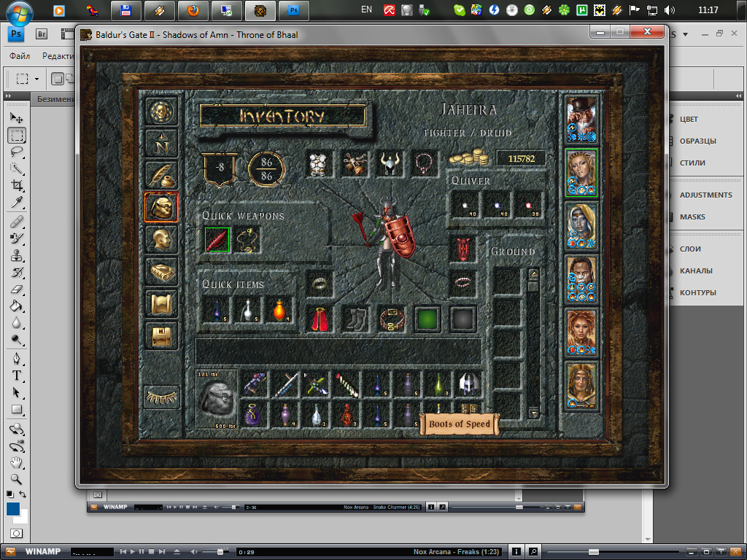Select the hooded blue-skinned character portrait

[x=581, y=226]
